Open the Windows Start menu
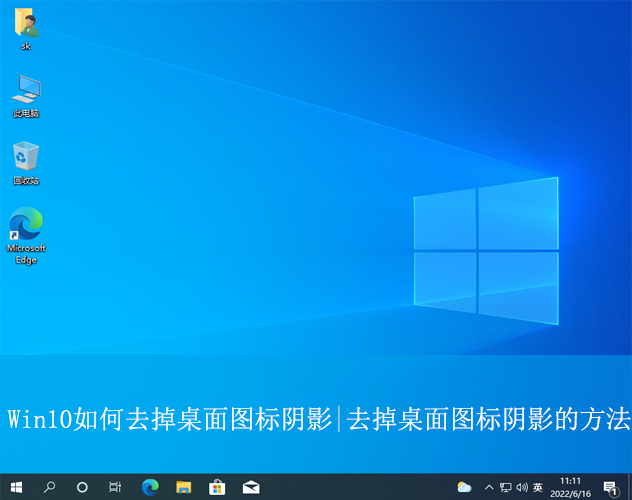The height and width of the screenshot is (500, 632). click(16, 487)
